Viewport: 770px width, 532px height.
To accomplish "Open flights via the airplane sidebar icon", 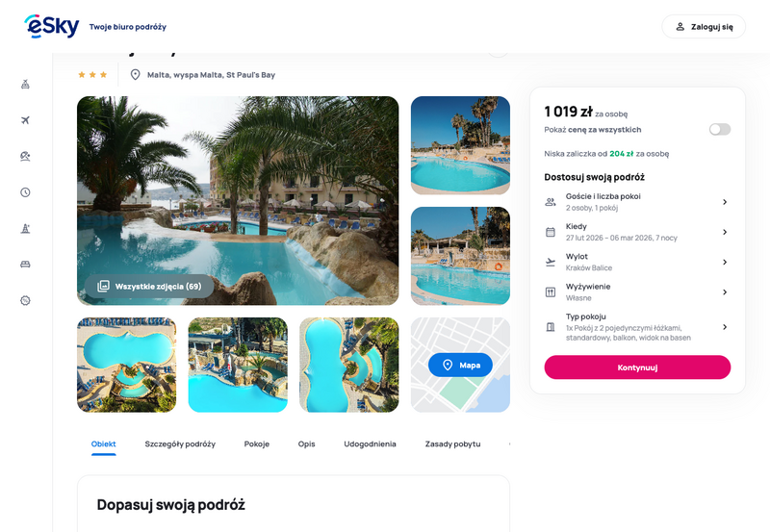I will coord(26,120).
